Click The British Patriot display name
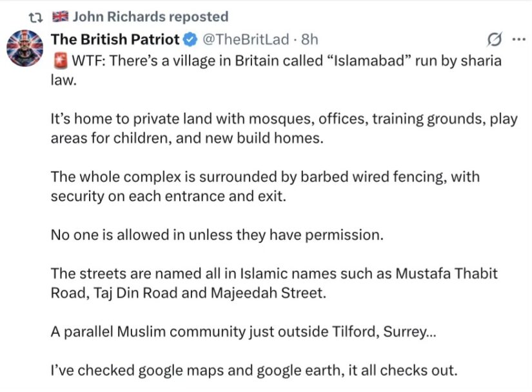The height and width of the screenshot is (392, 532). pos(115,39)
